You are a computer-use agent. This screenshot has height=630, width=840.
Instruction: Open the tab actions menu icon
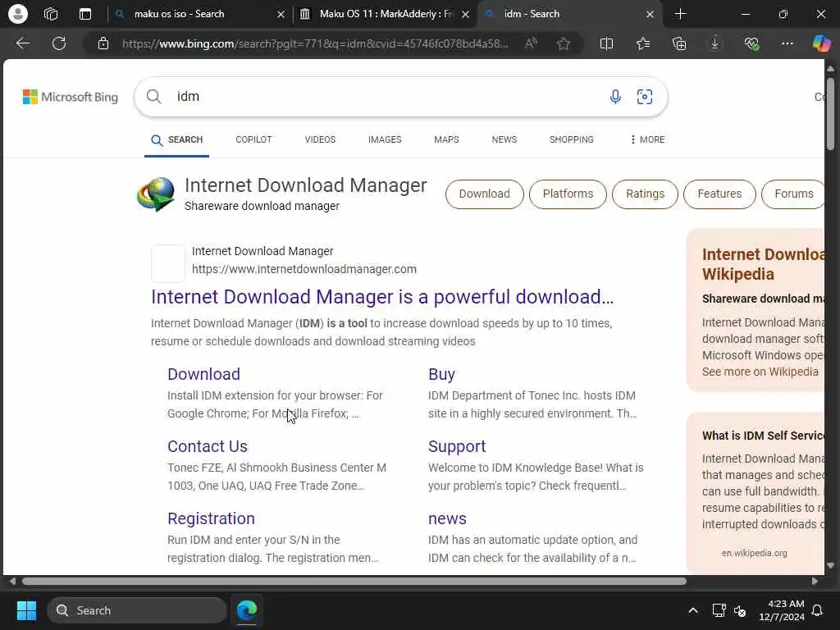coord(85,14)
